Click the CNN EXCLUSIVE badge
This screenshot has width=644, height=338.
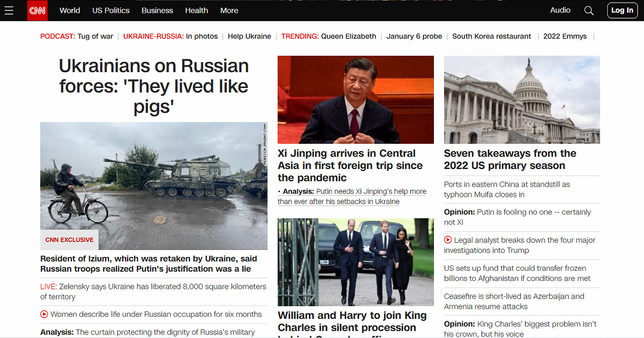pos(69,240)
